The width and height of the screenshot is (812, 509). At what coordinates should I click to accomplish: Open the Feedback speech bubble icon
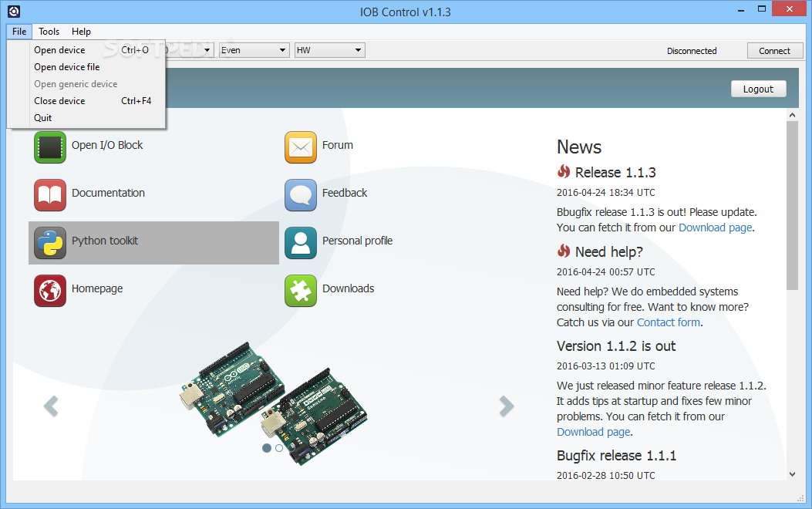click(301, 195)
